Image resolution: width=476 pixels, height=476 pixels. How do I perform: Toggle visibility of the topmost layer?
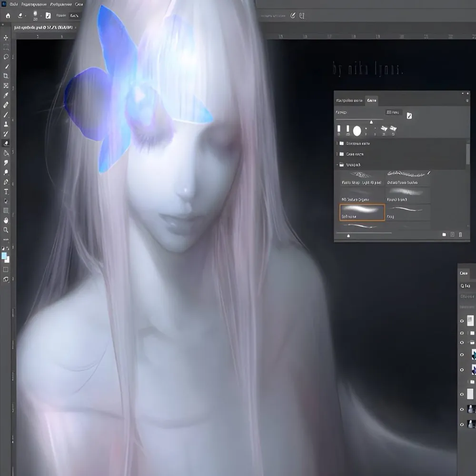[x=462, y=321]
